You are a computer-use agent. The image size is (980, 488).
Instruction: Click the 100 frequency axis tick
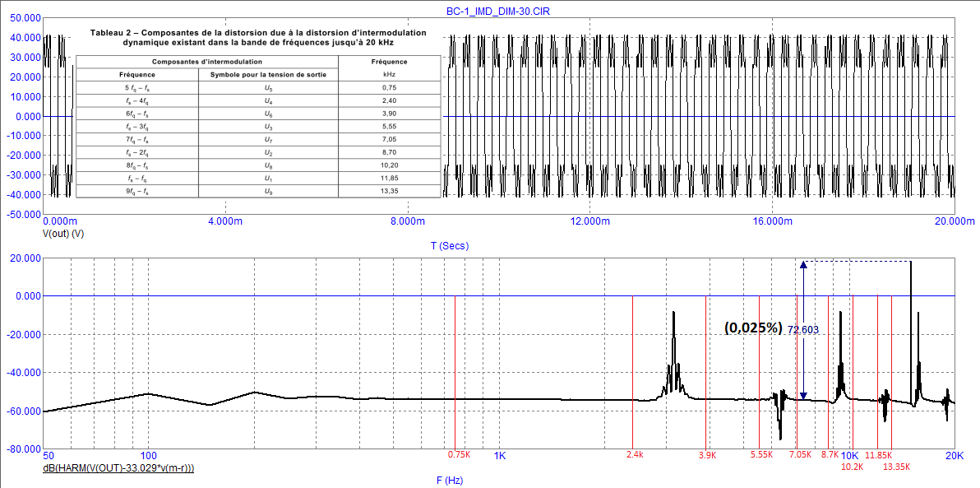148,456
